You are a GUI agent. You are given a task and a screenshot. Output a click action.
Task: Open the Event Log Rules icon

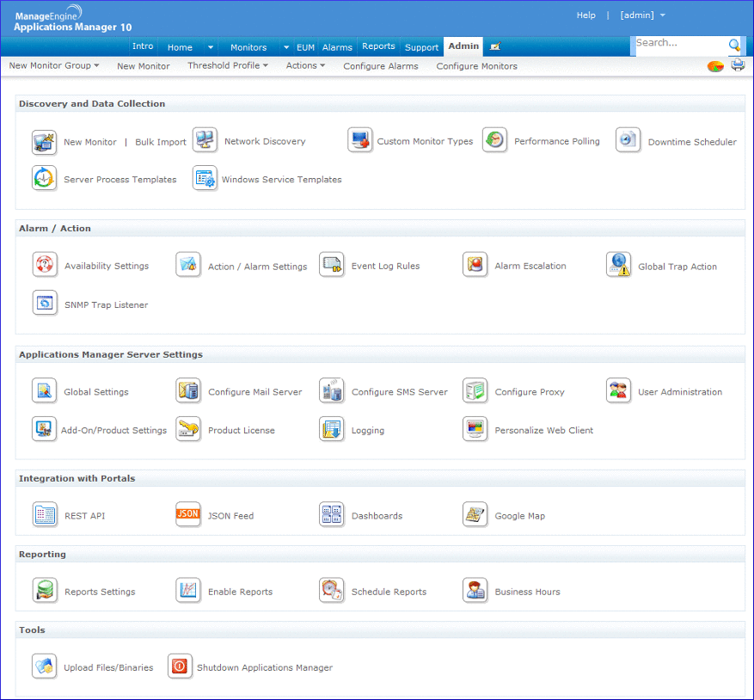(331, 265)
